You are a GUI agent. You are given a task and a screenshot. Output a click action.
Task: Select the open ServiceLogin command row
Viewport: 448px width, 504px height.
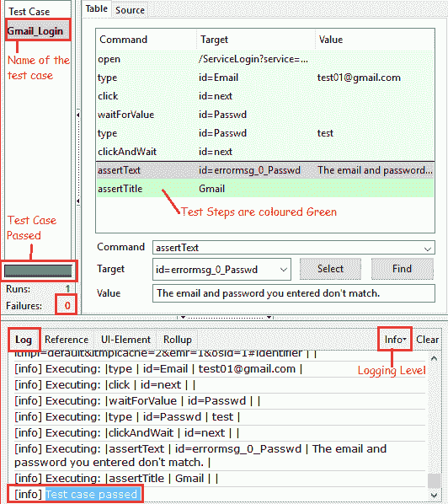[x=265, y=59]
